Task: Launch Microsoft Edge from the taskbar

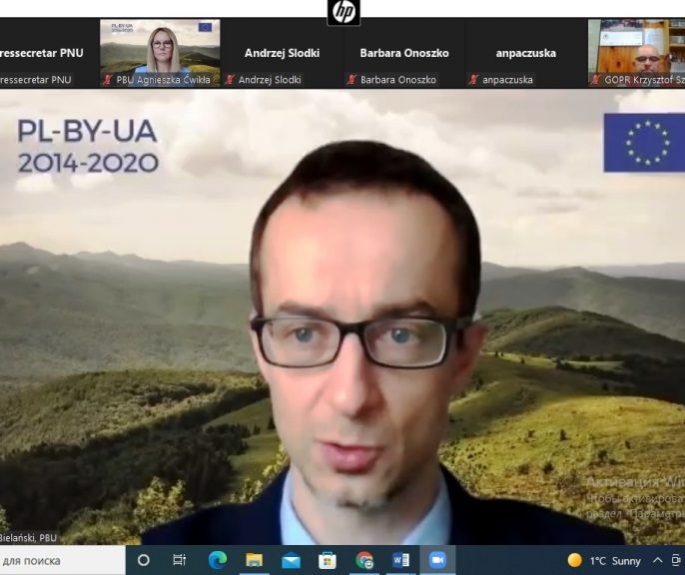Action: point(217,560)
